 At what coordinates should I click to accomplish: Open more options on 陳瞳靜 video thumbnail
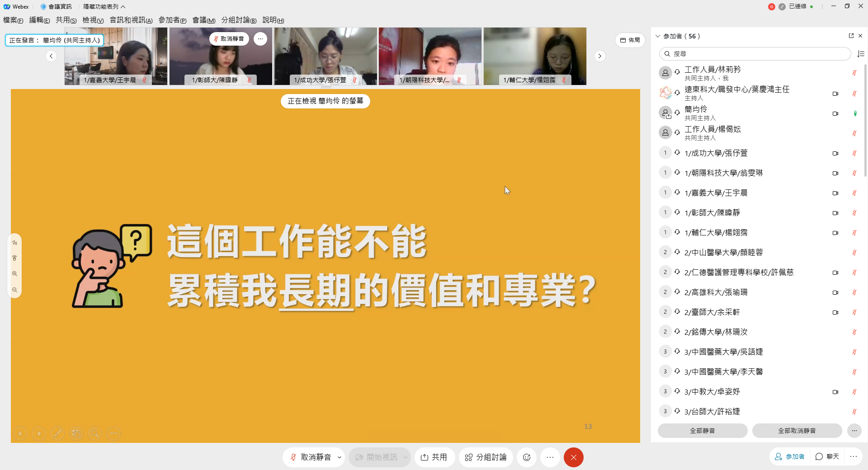[x=260, y=39]
